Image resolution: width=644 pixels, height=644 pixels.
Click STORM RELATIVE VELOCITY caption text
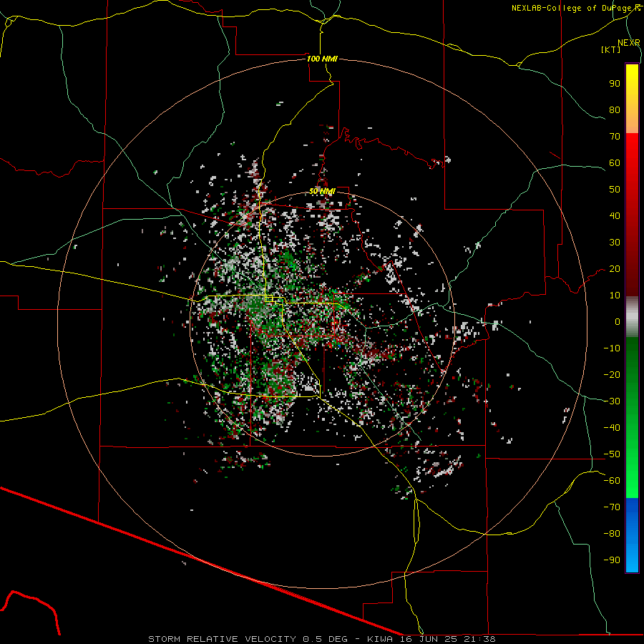point(222,639)
